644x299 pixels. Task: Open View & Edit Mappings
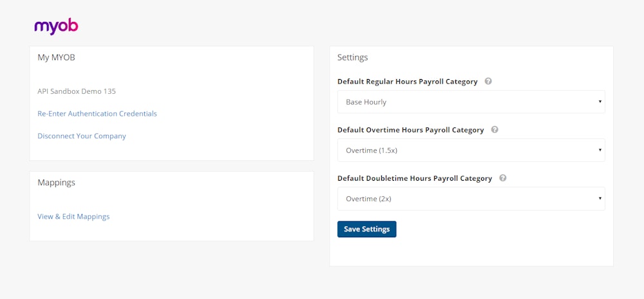tap(73, 217)
